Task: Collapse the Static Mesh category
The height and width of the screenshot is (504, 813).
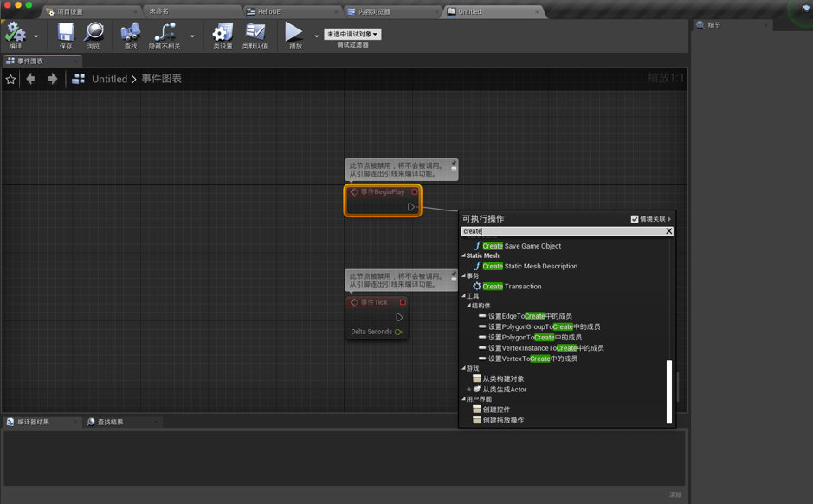Action: tap(463, 255)
